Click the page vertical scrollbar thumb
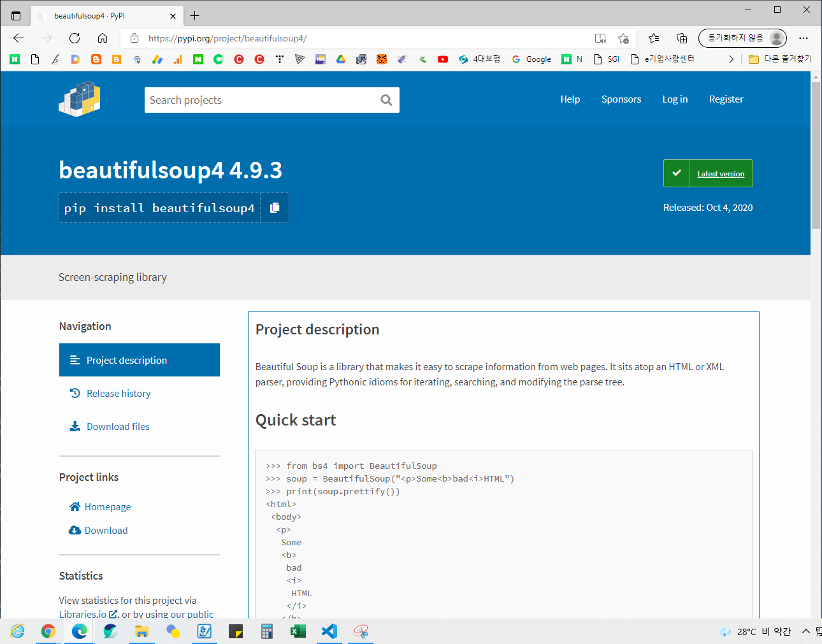822x644 pixels. [x=816, y=155]
